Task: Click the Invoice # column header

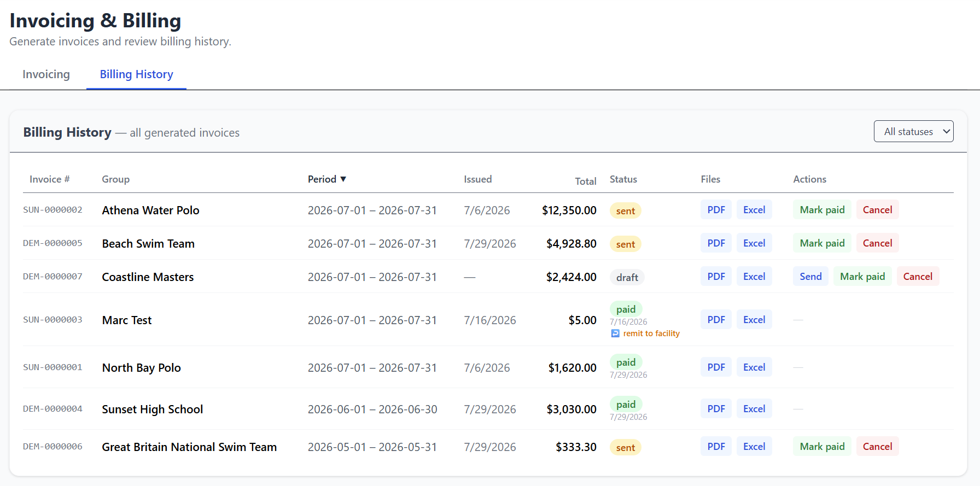Action: click(x=50, y=179)
